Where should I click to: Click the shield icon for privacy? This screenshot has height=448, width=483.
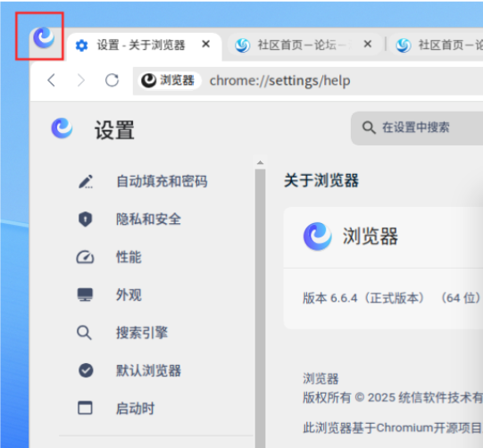point(86,220)
